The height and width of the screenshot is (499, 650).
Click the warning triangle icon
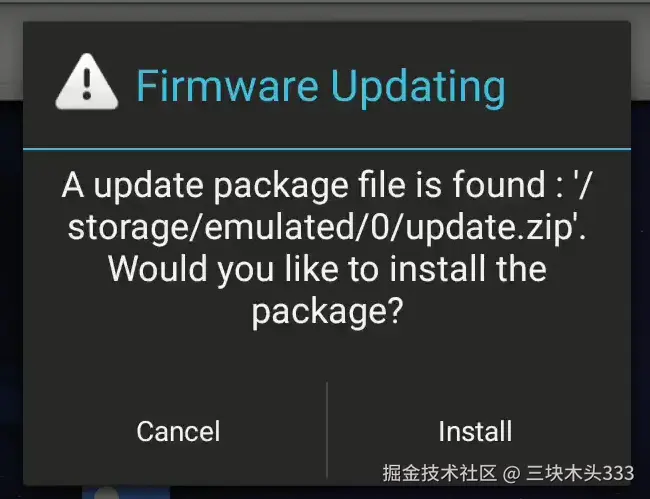(x=87, y=82)
